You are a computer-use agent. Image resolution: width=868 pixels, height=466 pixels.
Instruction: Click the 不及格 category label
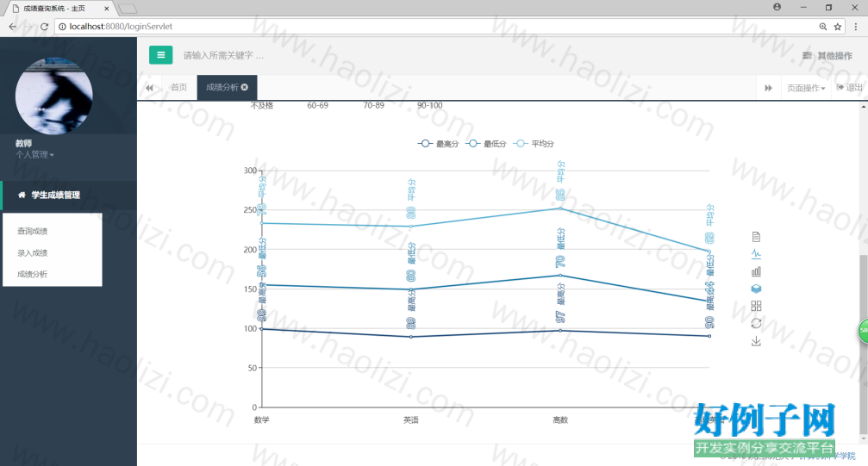pyautogui.click(x=262, y=105)
